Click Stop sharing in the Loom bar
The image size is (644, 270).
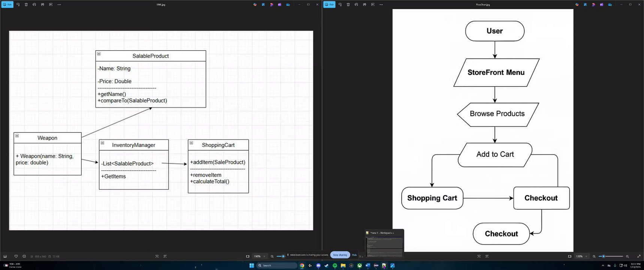(340, 255)
